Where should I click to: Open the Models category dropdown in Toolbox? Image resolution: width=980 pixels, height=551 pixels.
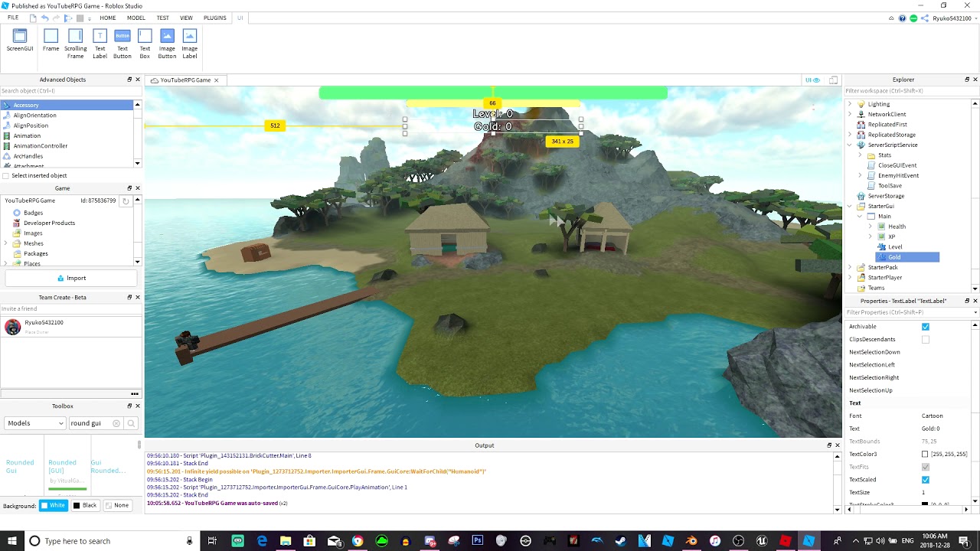pos(34,423)
